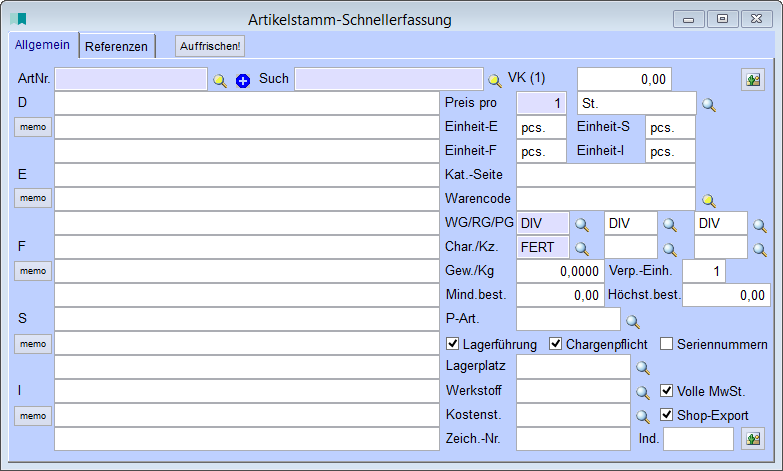Viewport: 783px width, 471px height.
Task: Switch to the Referenzen tab
Action: (116, 46)
